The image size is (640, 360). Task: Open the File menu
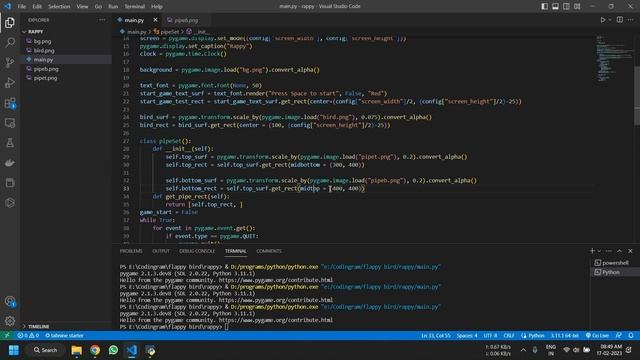click(x=22, y=7)
